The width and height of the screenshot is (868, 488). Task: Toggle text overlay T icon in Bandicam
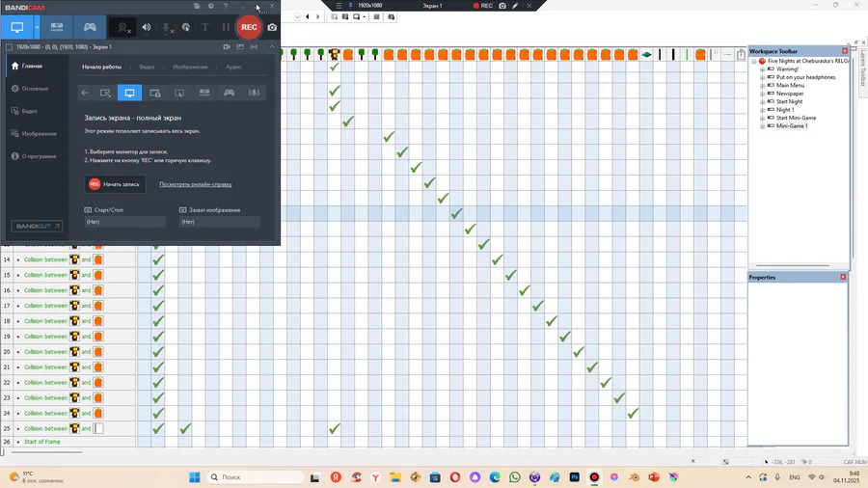pos(204,27)
